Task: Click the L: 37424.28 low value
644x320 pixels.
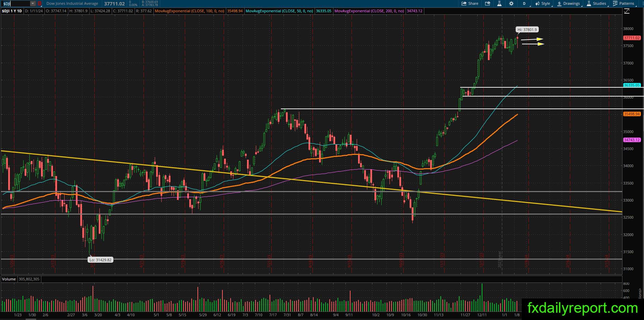Action: [100, 11]
